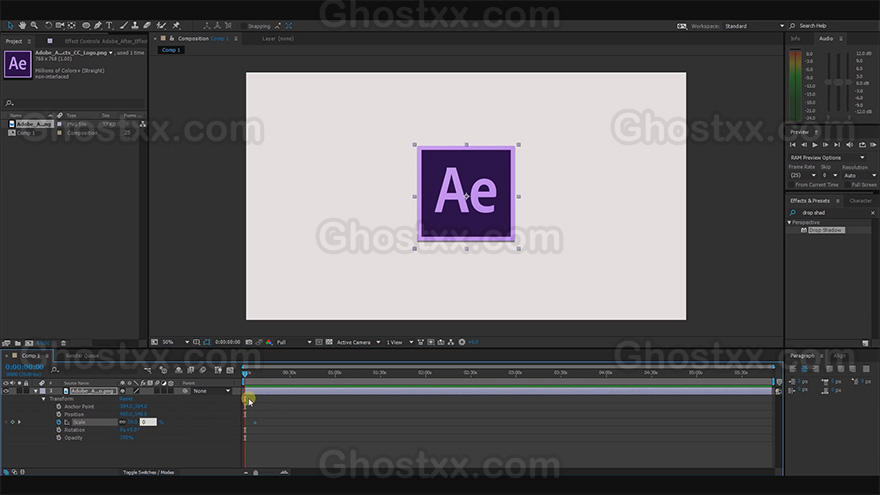The height and width of the screenshot is (495, 880).
Task: Open the layer Parent None dropdown
Action: [x=212, y=391]
